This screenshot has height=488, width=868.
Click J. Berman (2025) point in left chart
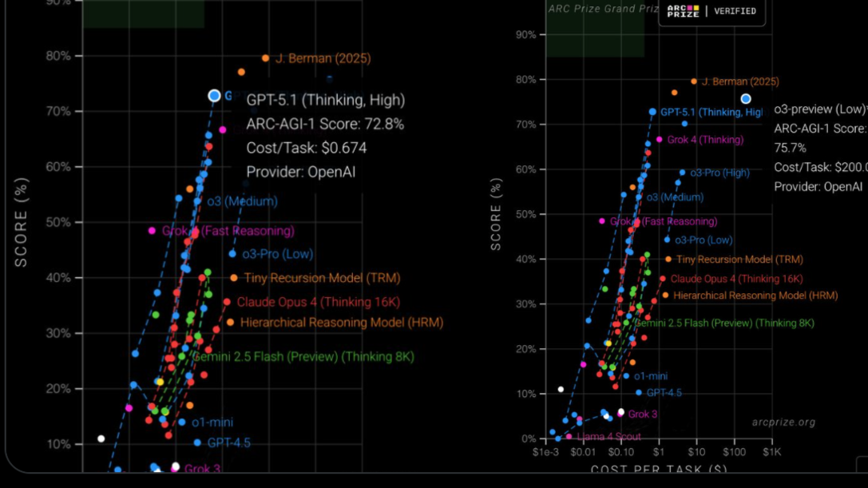click(x=266, y=58)
